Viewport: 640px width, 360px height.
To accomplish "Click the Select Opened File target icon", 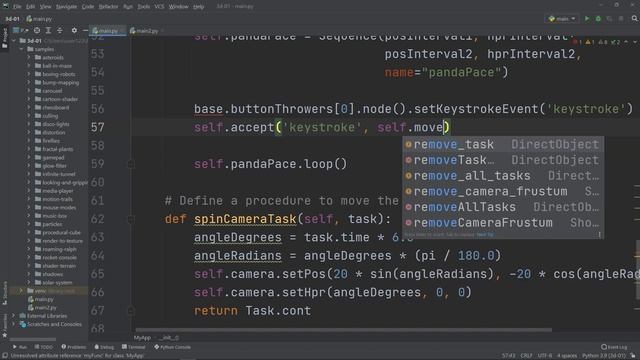I will 37,30.
